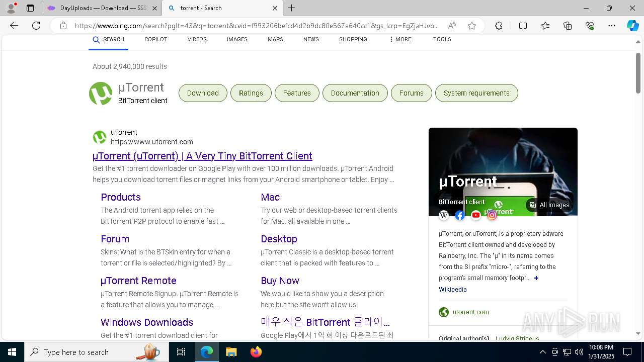
Task: Open the TOOLS options
Action: click(x=442, y=40)
